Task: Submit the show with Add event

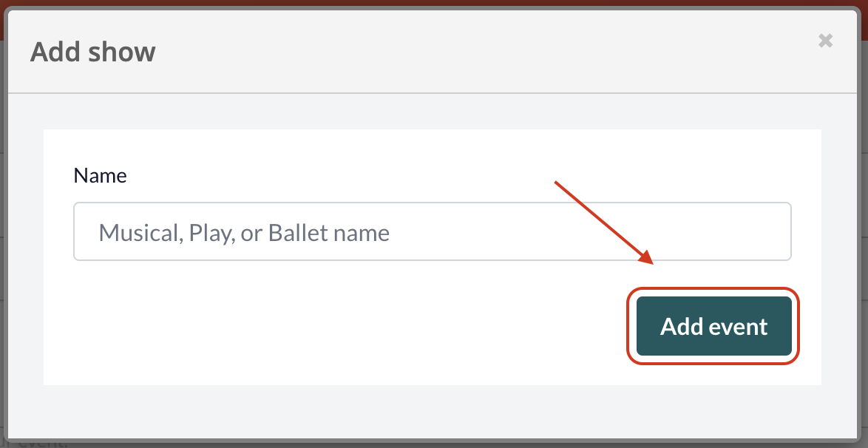Action: (x=713, y=326)
